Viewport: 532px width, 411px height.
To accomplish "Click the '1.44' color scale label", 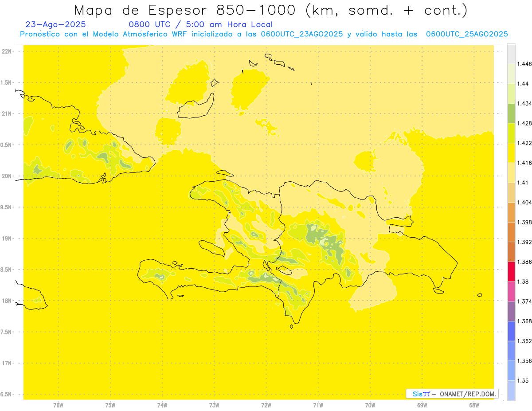I will click(x=523, y=83).
